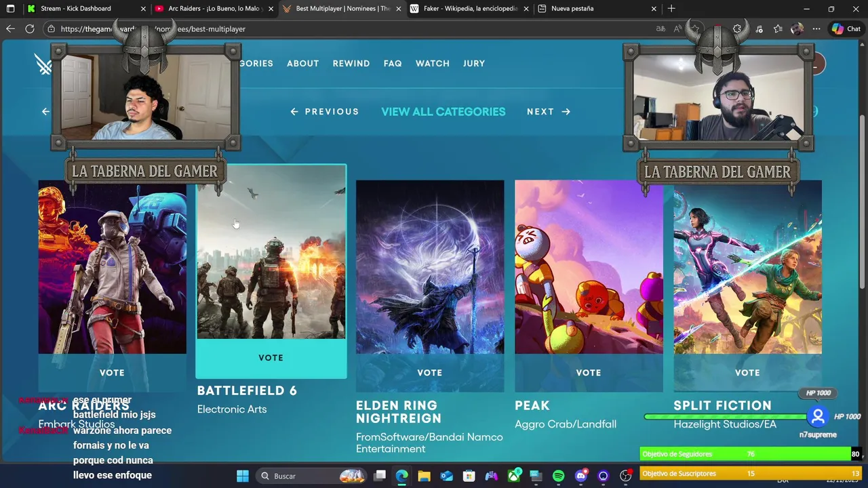Add a new browser tab

pyautogui.click(x=671, y=9)
